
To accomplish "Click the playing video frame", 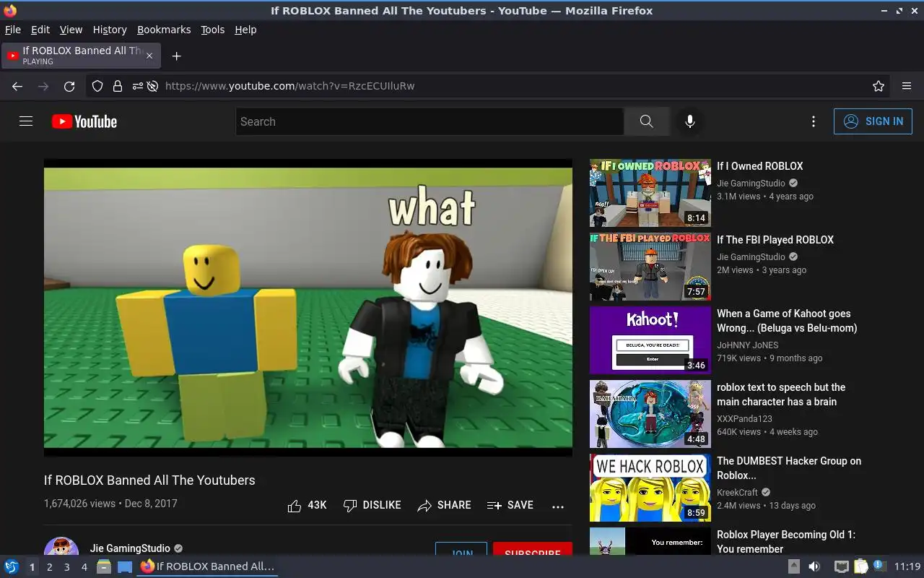I will pyautogui.click(x=308, y=308).
